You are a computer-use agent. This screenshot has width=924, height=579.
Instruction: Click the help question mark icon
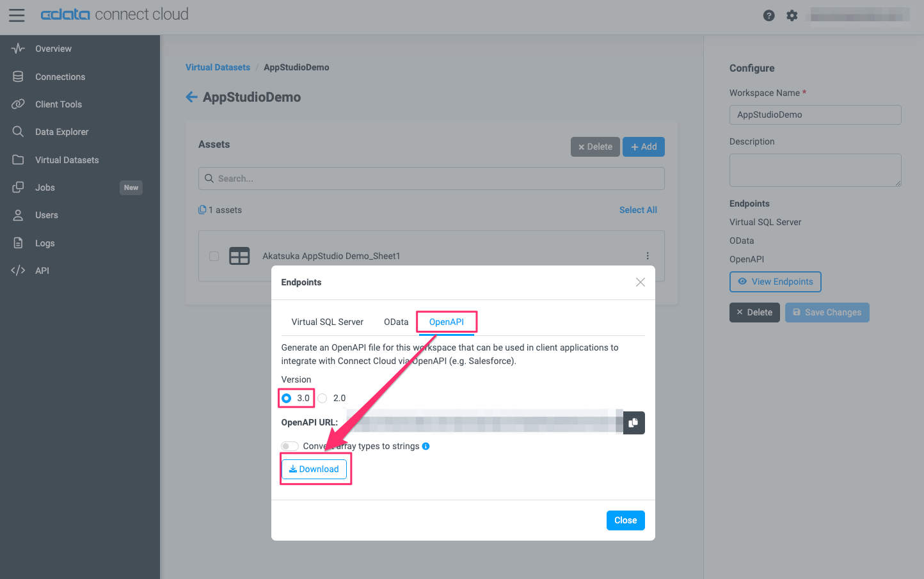pos(769,15)
